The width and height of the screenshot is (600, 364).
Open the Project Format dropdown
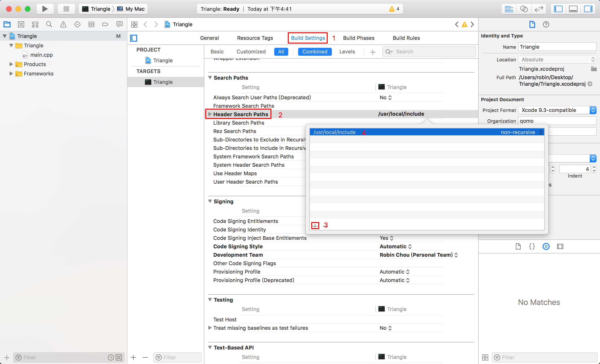tap(557, 110)
